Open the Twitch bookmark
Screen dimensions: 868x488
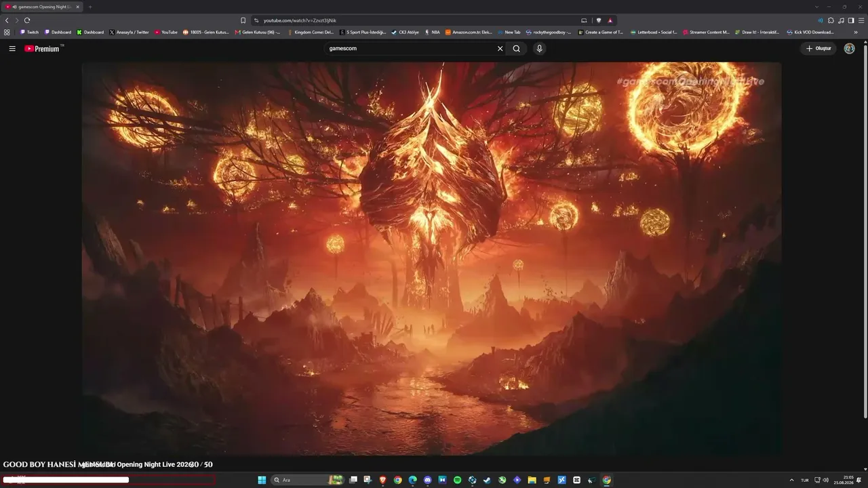pos(29,32)
